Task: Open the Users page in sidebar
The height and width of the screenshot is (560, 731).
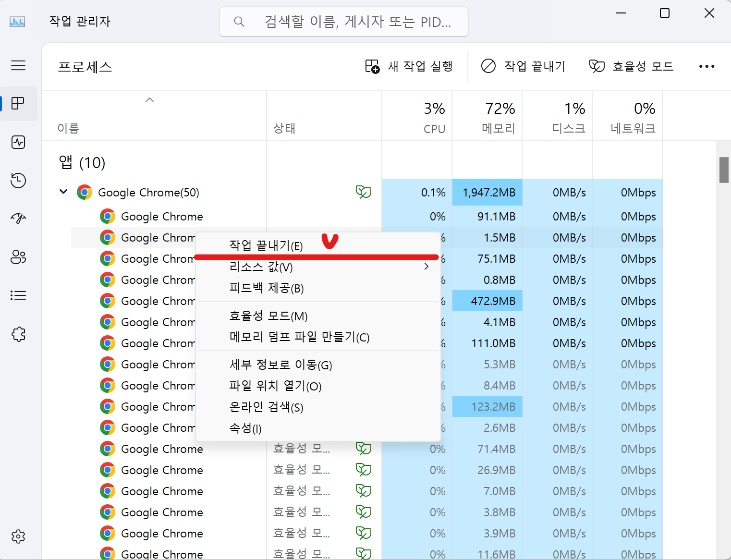Action: (x=18, y=257)
